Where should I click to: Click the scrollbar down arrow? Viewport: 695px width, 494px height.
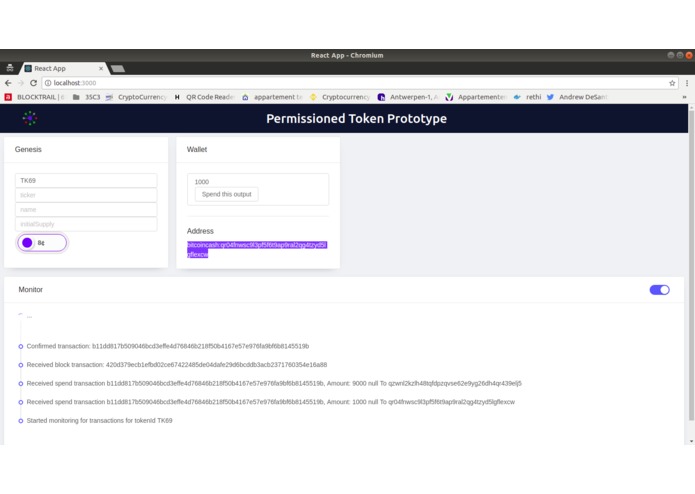point(691,441)
